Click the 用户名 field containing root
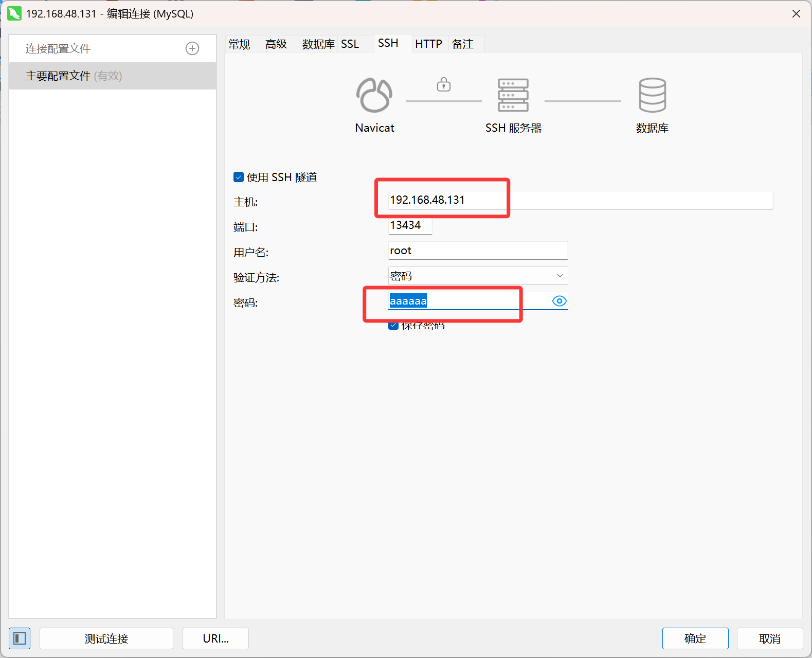 pyautogui.click(x=478, y=251)
